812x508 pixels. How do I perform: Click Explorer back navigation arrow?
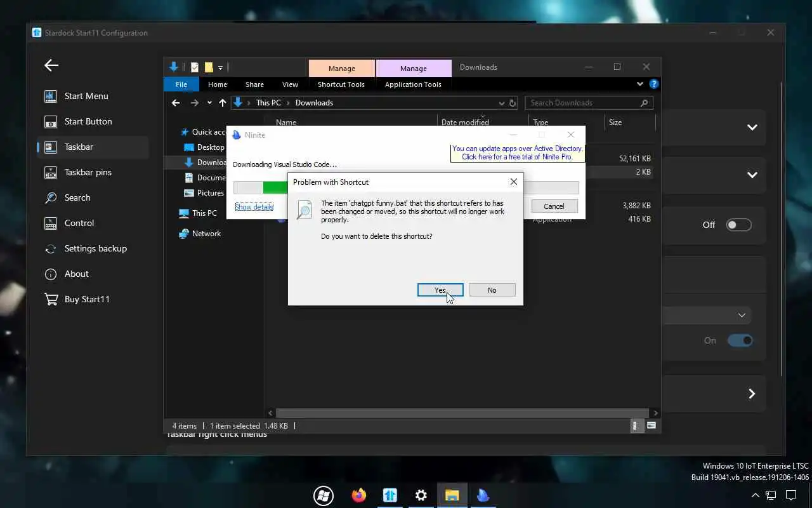[176, 103]
